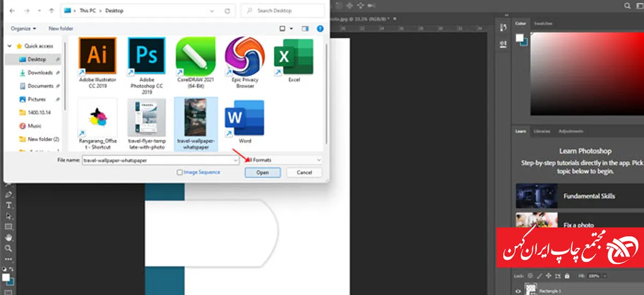The width and height of the screenshot is (644, 295).
Task: Enable the Image Sequence checkbox
Action: pos(180,172)
